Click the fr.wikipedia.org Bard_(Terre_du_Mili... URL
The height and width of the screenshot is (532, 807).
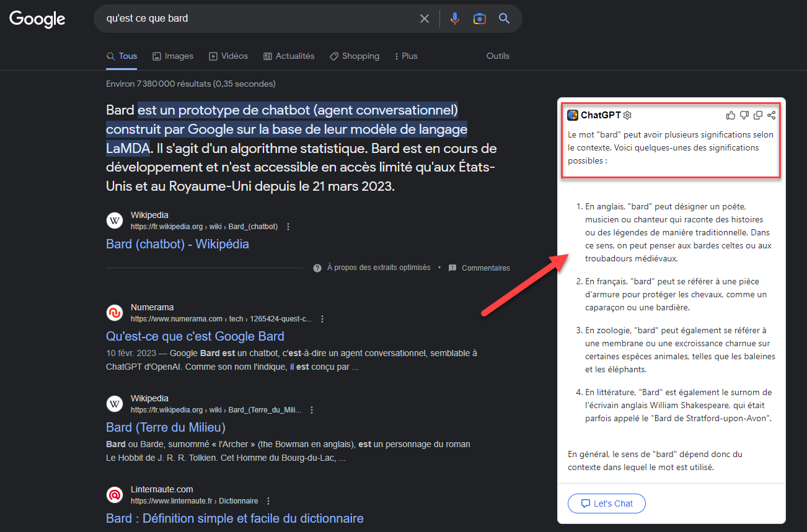[x=216, y=410]
